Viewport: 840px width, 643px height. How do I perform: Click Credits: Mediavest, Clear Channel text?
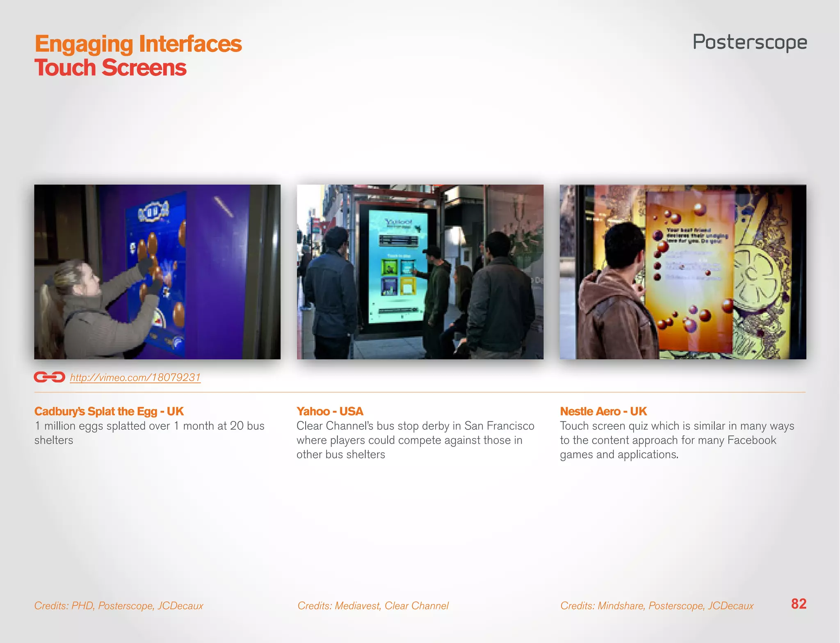pos(373,606)
